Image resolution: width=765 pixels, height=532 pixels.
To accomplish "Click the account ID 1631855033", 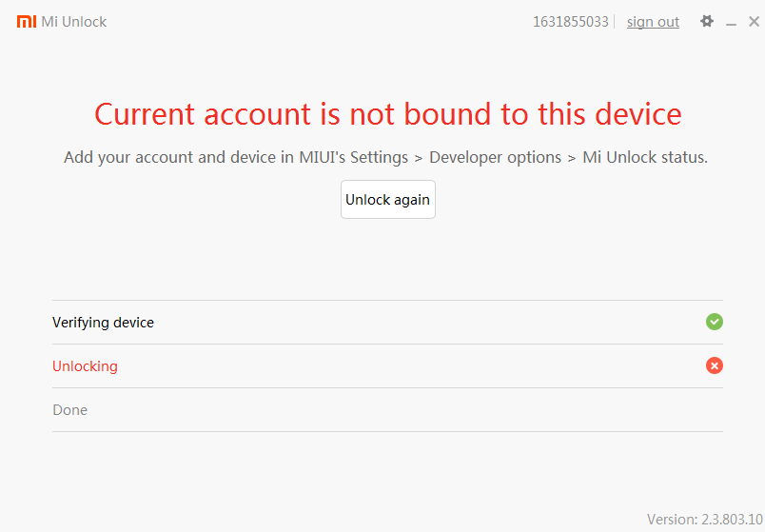I will tap(570, 22).
